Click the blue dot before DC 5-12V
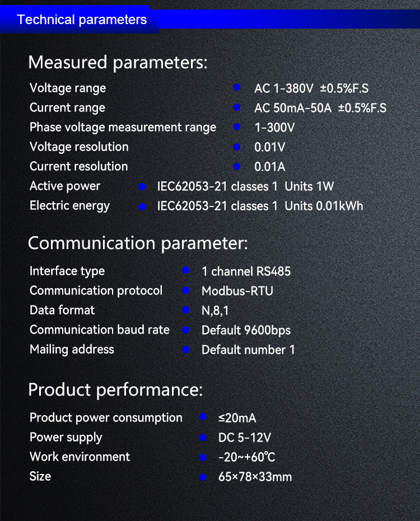This screenshot has height=521, width=420. click(203, 438)
